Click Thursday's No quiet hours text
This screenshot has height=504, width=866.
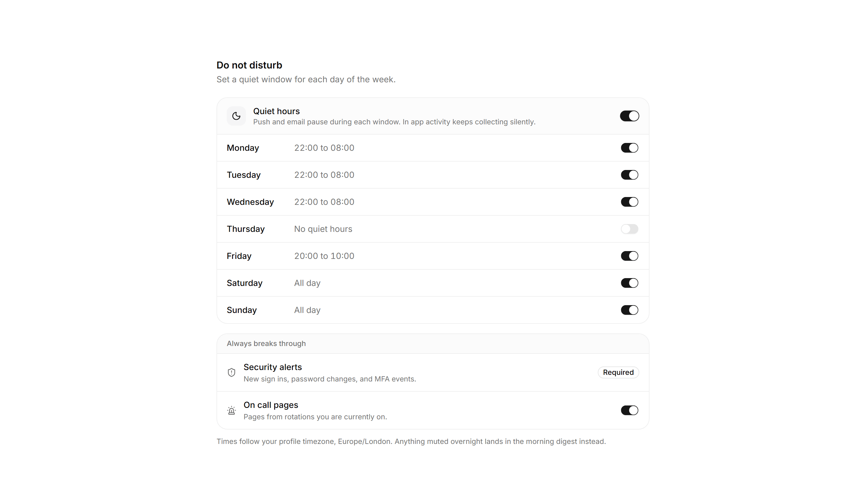(323, 229)
